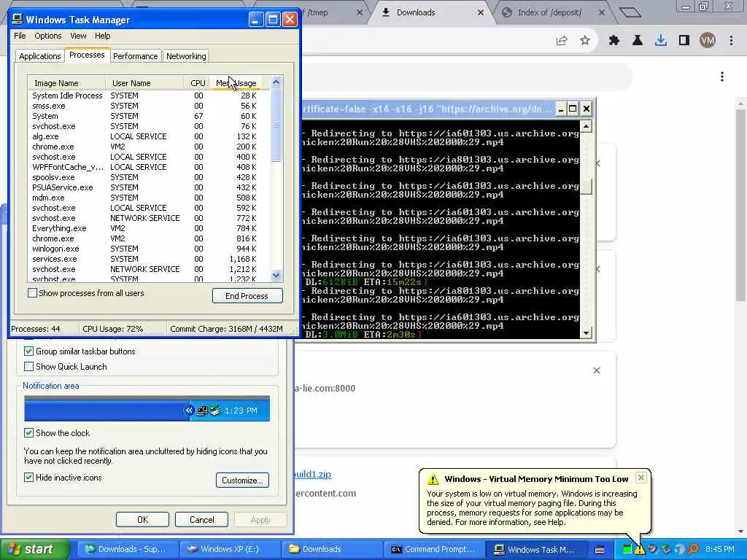This screenshot has height=560, width=747.
Task: Open Task Manager Help menu
Action: click(102, 36)
